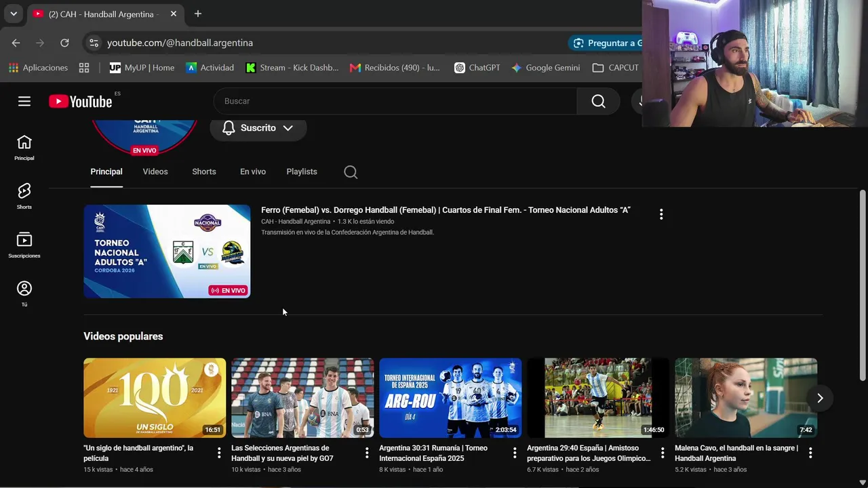
Task: Play the "Un siglo" 100 years thumbnail
Action: tap(155, 398)
